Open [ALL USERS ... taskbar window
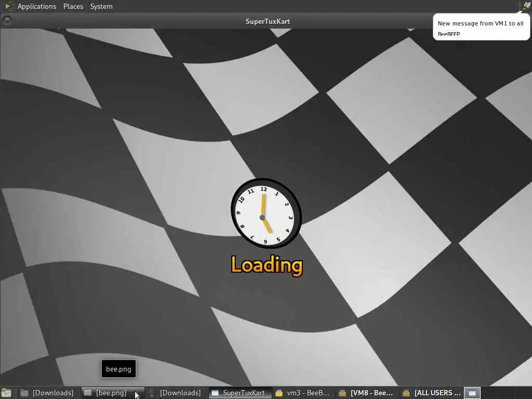The width and height of the screenshot is (532, 399). pyautogui.click(x=431, y=393)
